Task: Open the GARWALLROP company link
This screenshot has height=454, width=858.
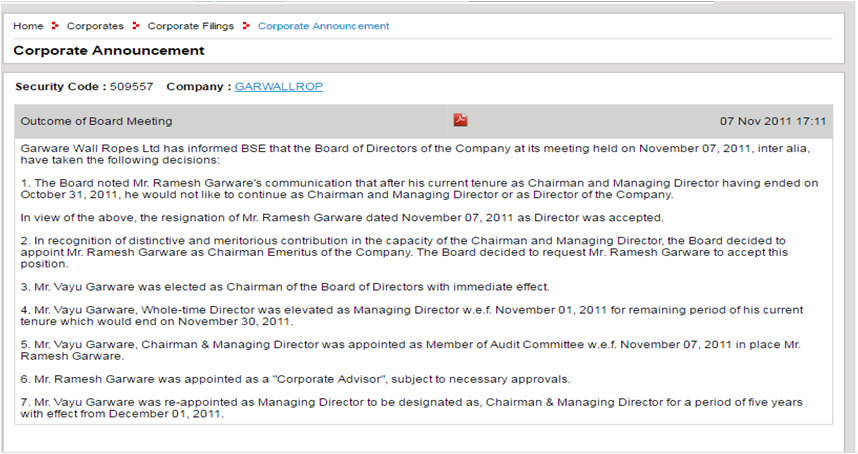Action: (x=278, y=87)
